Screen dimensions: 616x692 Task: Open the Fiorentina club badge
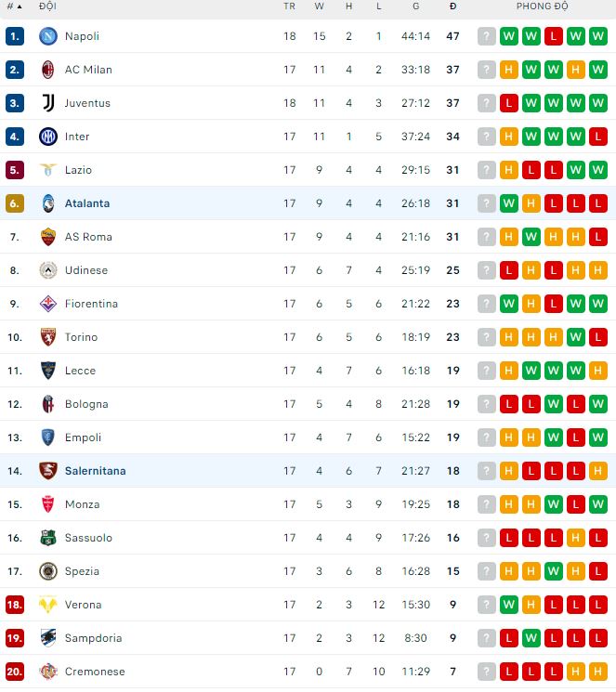point(47,304)
